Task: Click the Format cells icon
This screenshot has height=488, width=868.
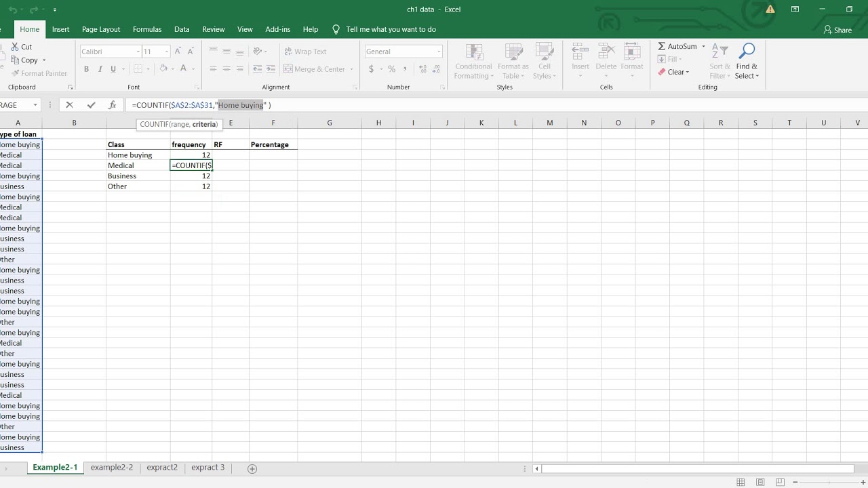Action: [632, 52]
